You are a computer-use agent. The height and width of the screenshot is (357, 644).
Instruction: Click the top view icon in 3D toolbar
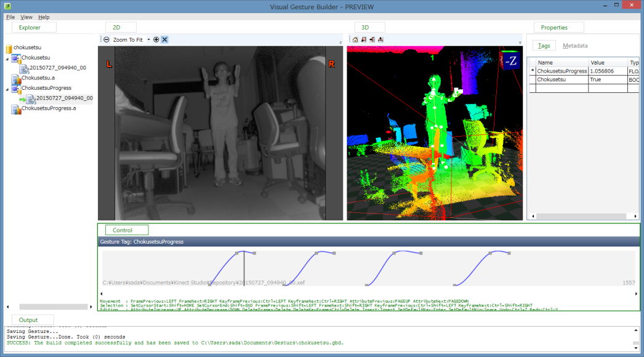click(380, 40)
